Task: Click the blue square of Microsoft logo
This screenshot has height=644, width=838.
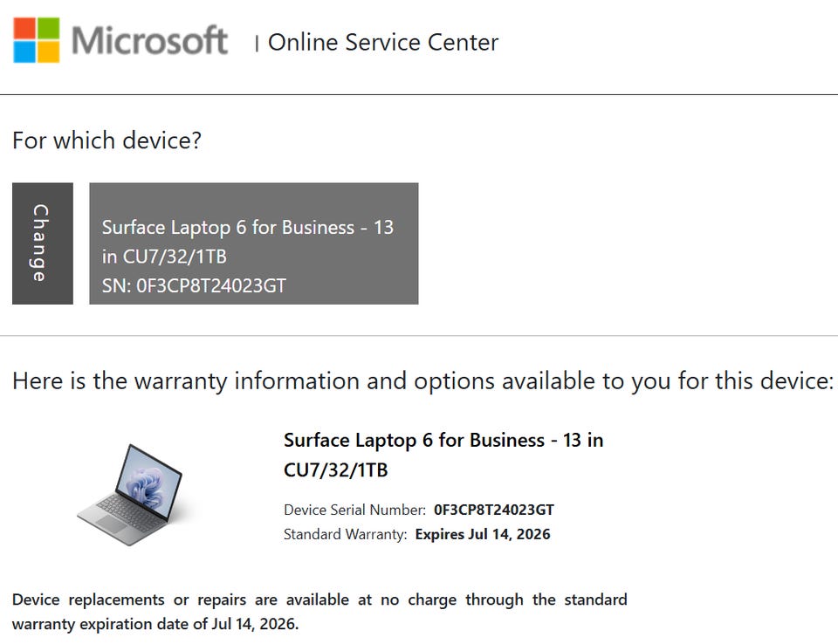Action: (24, 52)
